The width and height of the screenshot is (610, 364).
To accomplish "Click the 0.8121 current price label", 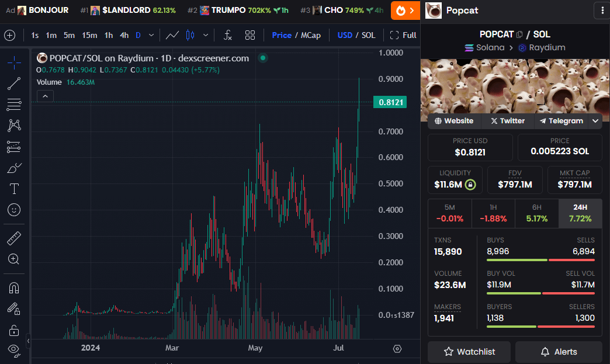I will (390, 102).
